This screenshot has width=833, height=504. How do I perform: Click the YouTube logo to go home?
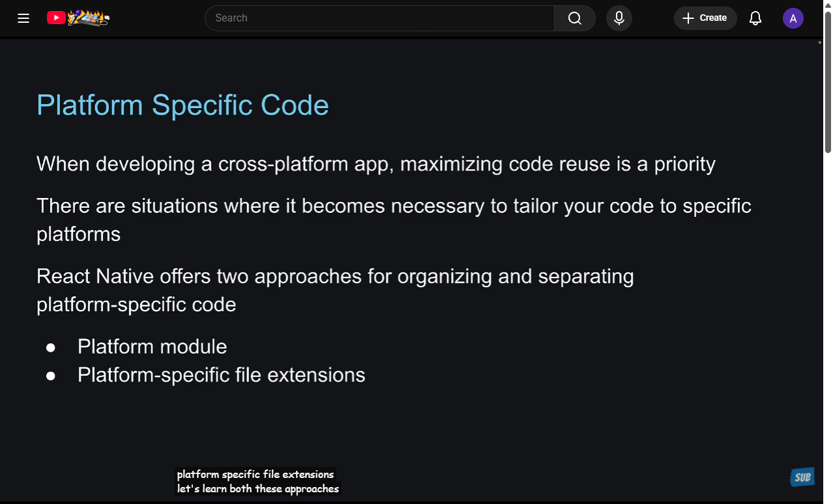click(78, 18)
